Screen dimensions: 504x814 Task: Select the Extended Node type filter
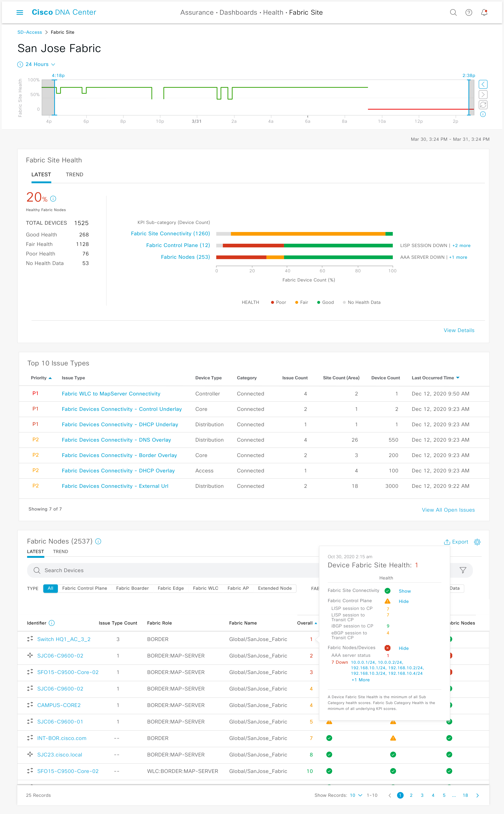(x=275, y=588)
